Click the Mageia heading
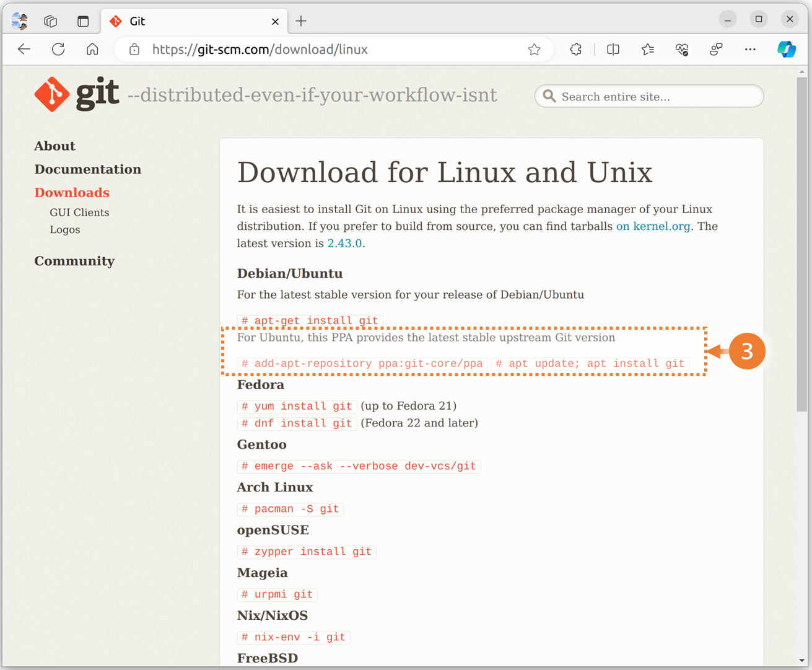This screenshot has height=670, width=812. [263, 573]
